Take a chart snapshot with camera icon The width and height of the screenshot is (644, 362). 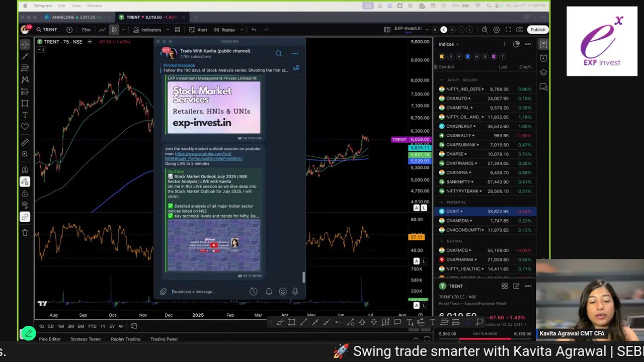click(520, 30)
